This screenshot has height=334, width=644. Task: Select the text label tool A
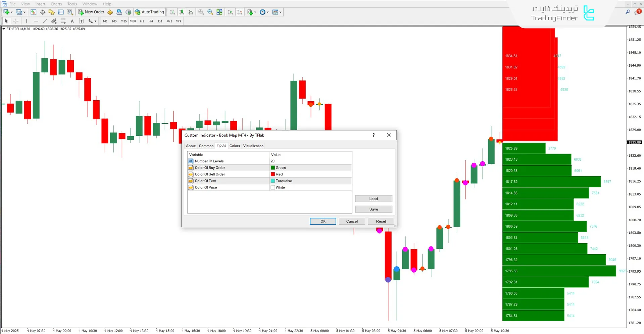point(72,21)
